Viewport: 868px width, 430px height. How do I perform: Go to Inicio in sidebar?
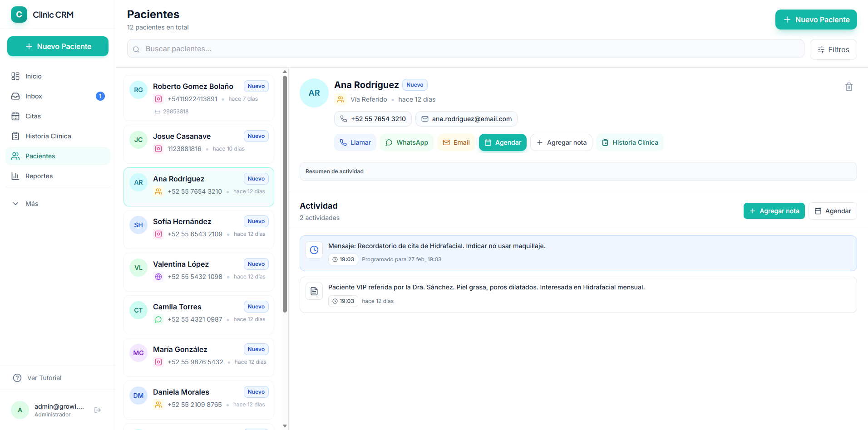(x=58, y=76)
